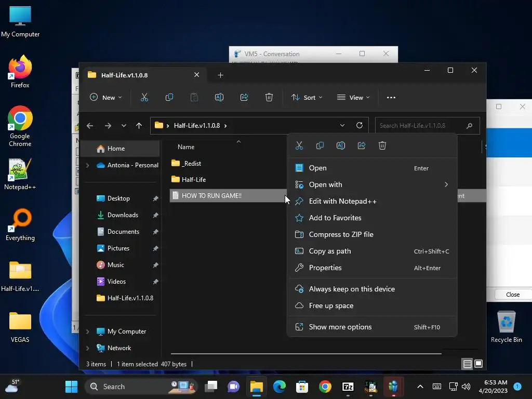Go to Home in the navigation pane
The image size is (532, 399).
click(121, 149)
